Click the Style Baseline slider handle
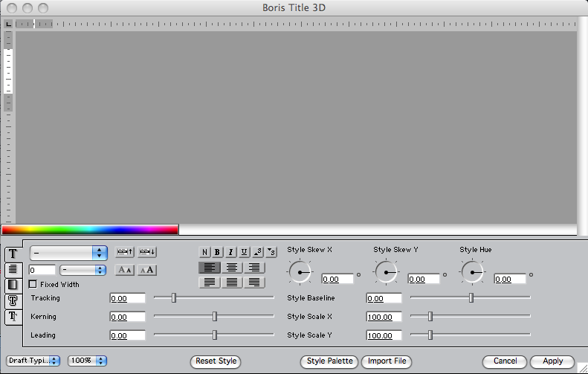 click(471, 298)
